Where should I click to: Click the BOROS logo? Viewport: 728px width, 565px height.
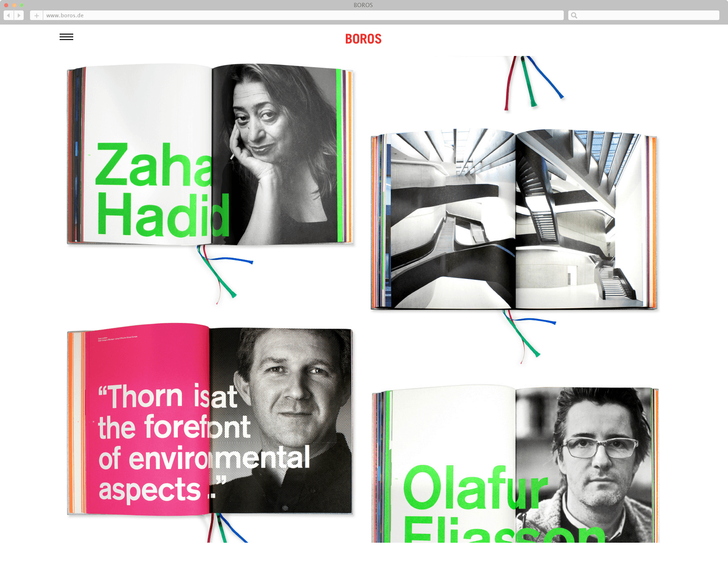click(363, 39)
